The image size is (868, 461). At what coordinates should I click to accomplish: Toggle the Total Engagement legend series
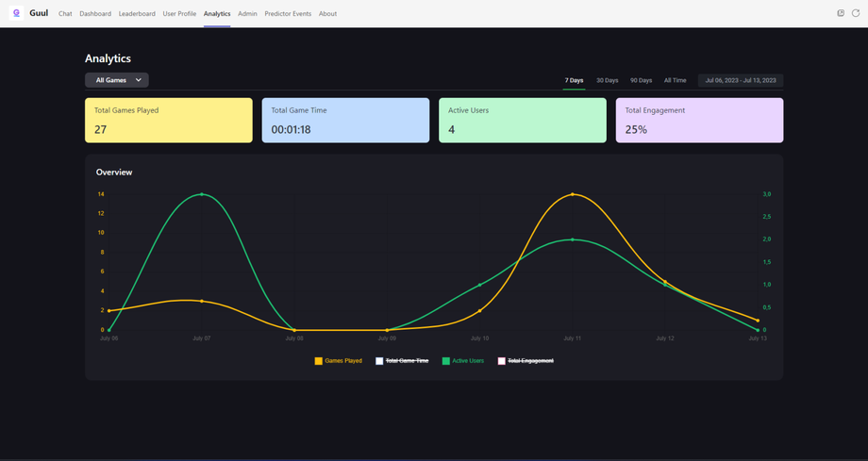click(x=526, y=361)
